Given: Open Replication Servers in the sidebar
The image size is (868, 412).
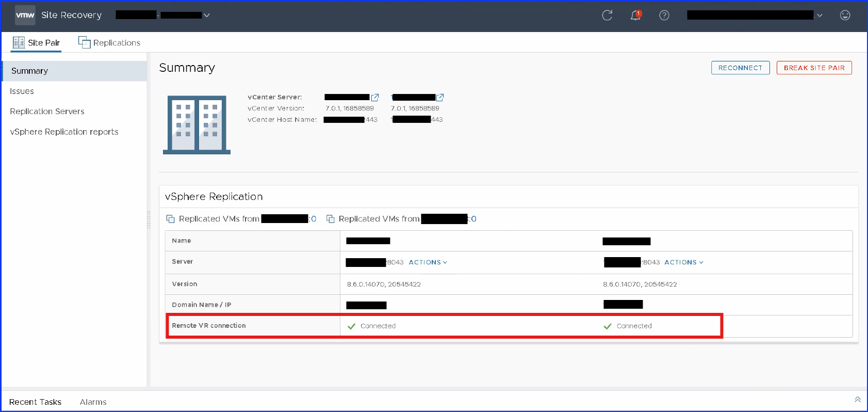Looking at the screenshot, I should [x=47, y=112].
